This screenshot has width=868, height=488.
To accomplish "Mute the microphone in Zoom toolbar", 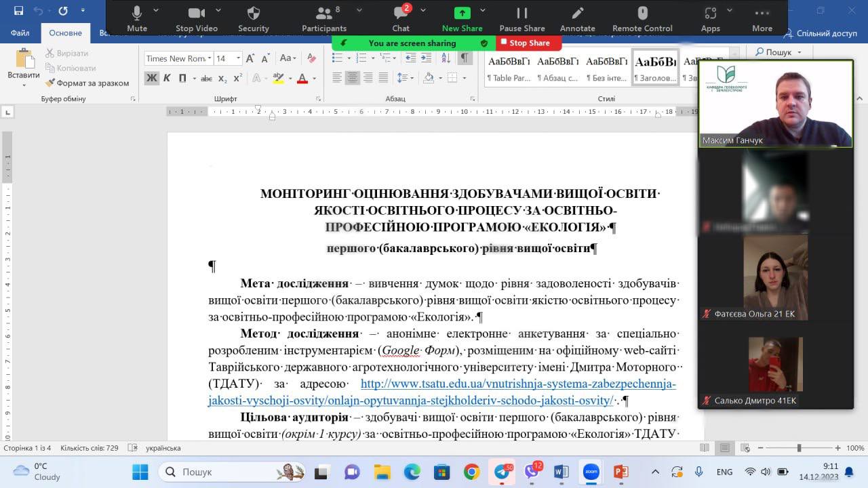I will point(136,14).
